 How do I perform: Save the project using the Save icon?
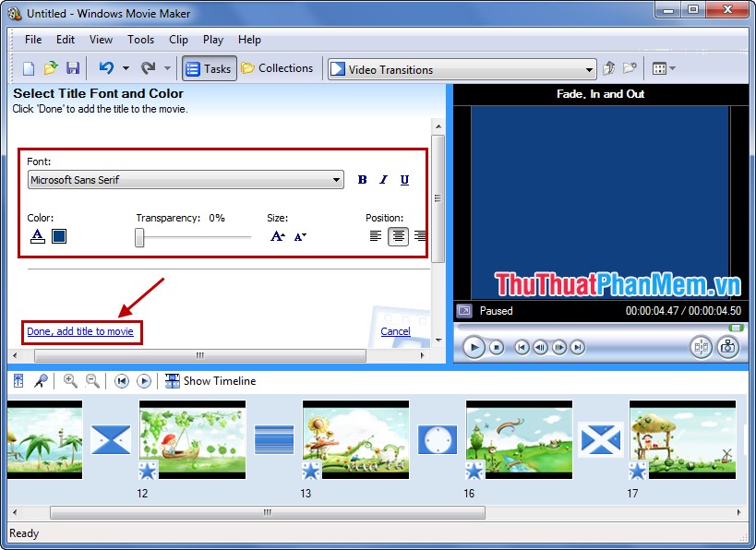click(73, 67)
